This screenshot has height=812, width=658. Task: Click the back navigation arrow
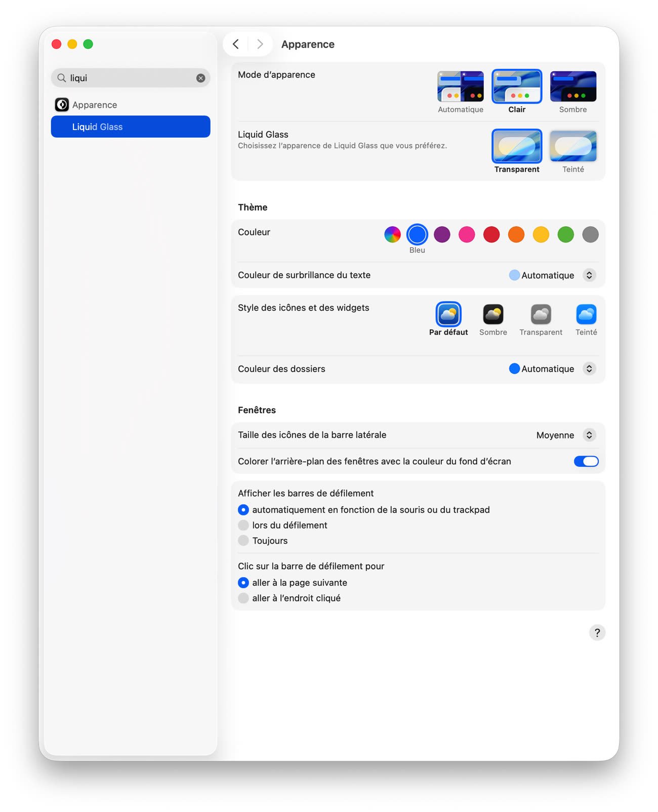tap(236, 44)
